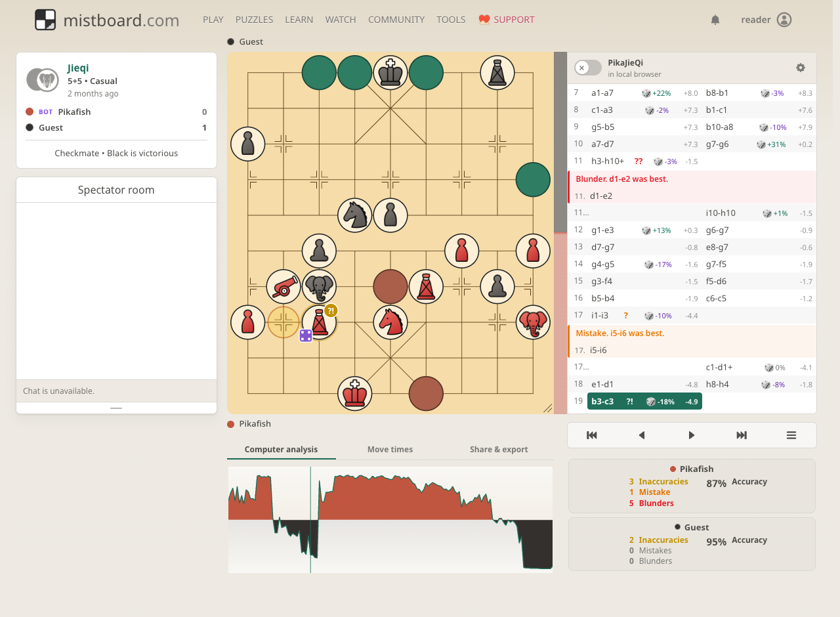This screenshot has height=617, width=840.
Task: Select the red horse piece
Action: (x=390, y=322)
